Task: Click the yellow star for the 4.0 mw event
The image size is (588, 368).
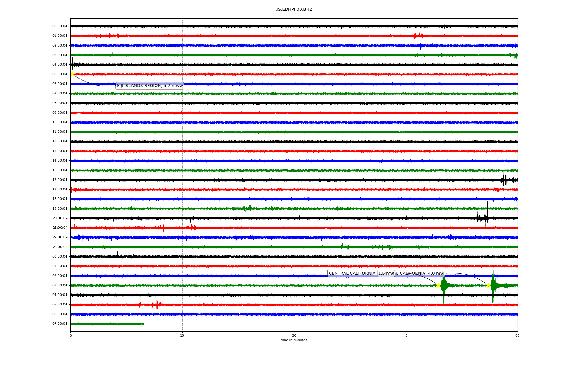Action: pyautogui.click(x=488, y=285)
